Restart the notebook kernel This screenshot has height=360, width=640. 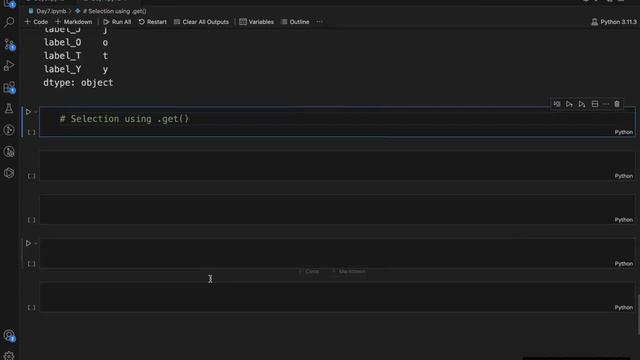pos(152,22)
